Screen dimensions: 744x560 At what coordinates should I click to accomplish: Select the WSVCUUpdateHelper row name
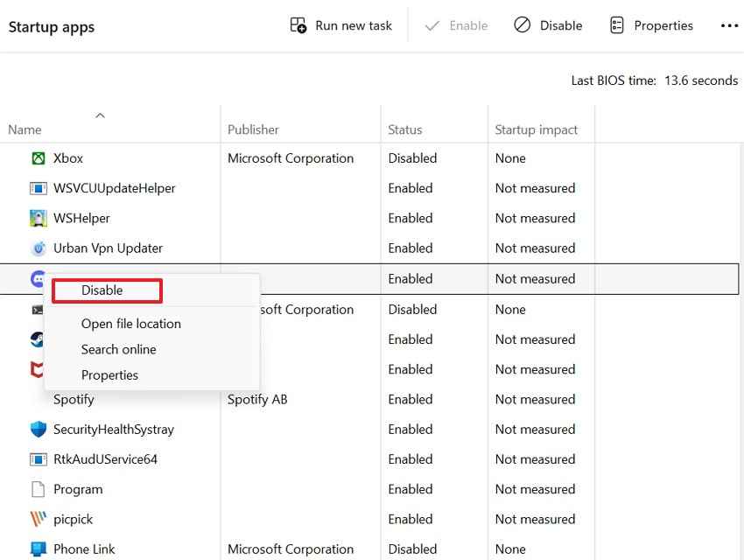point(115,188)
